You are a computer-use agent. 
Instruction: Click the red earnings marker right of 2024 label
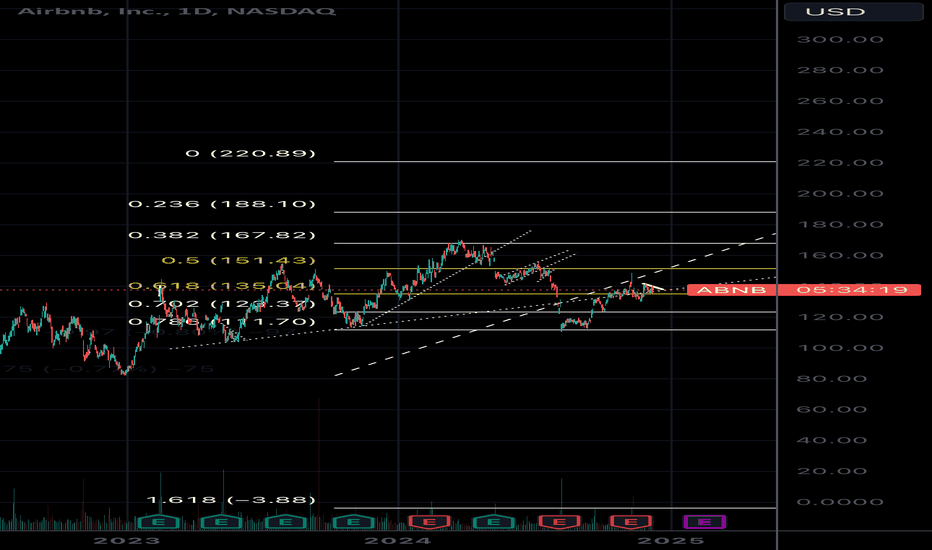click(x=429, y=522)
